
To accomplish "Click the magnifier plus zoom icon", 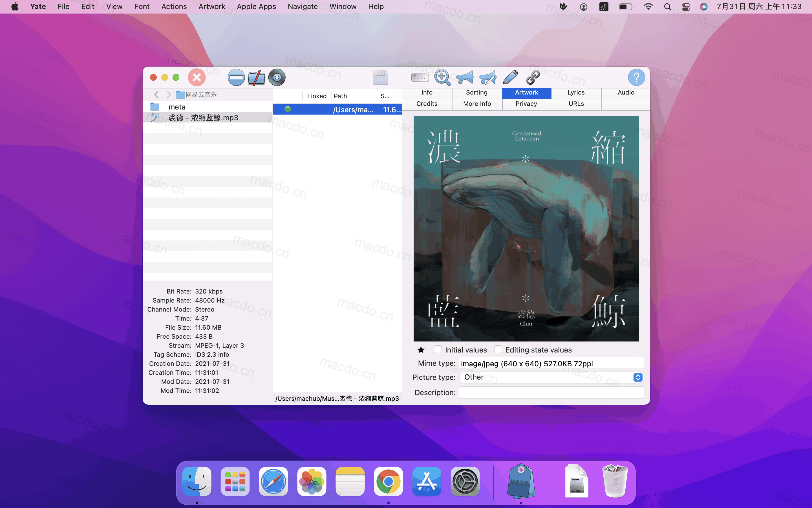I will click(443, 77).
